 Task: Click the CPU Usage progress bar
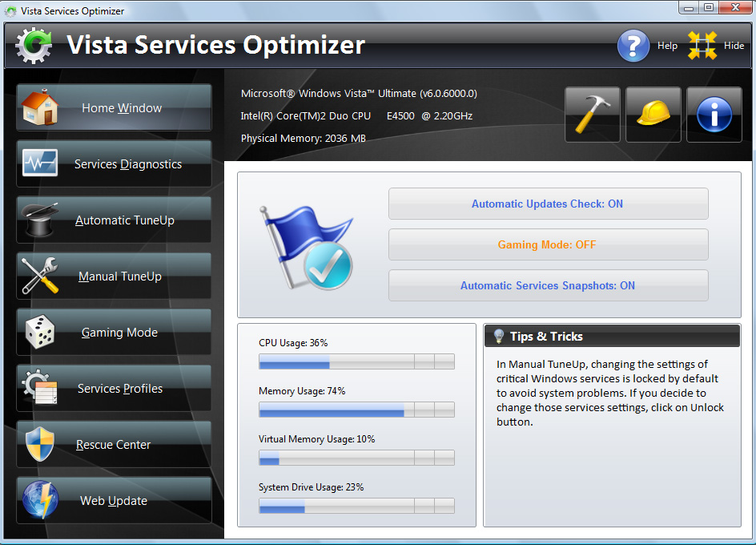[x=357, y=361]
